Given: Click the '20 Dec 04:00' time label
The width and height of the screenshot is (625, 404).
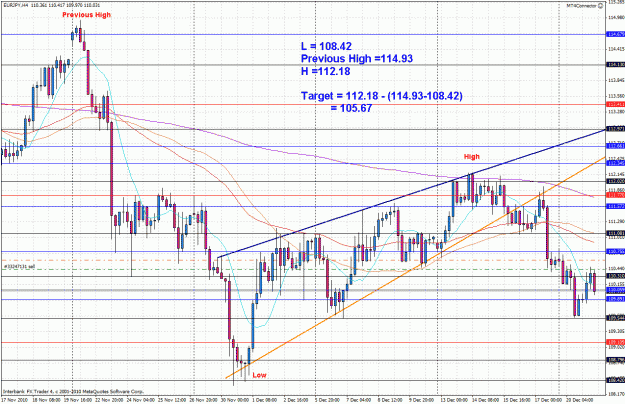Looking at the screenshot, I should point(579,400).
